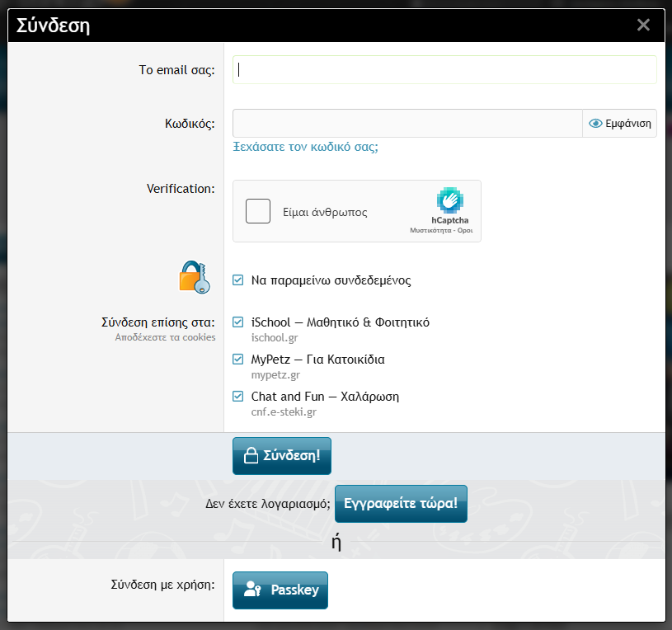This screenshot has width=672, height=630.
Task: Click the eye icon in password field
Action: [x=596, y=124]
